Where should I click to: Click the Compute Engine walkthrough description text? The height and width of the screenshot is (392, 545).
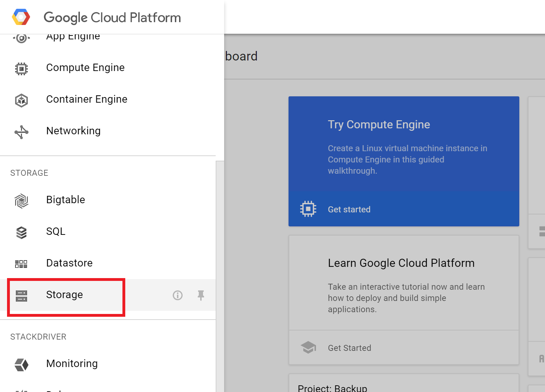click(x=407, y=160)
